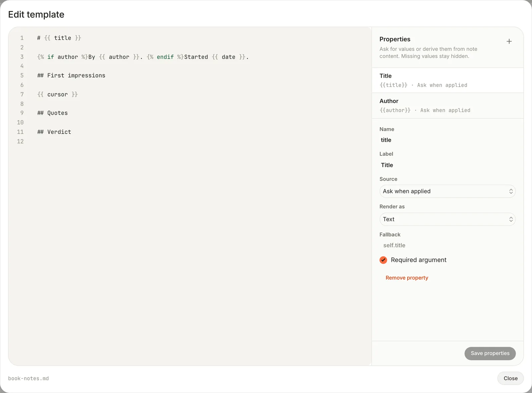The height and width of the screenshot is (393, 532).
Task: Edit the Label field containing Title
Action: click(447, 165)
